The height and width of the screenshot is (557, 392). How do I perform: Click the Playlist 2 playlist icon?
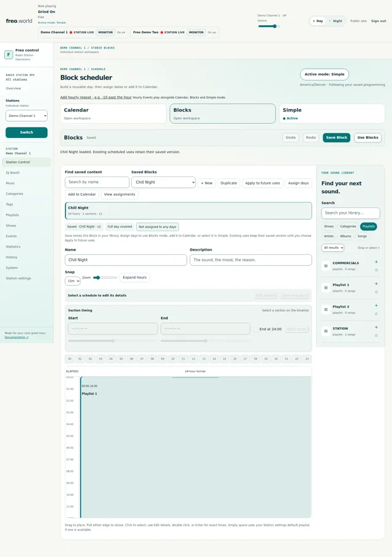[x=326, y=309]
